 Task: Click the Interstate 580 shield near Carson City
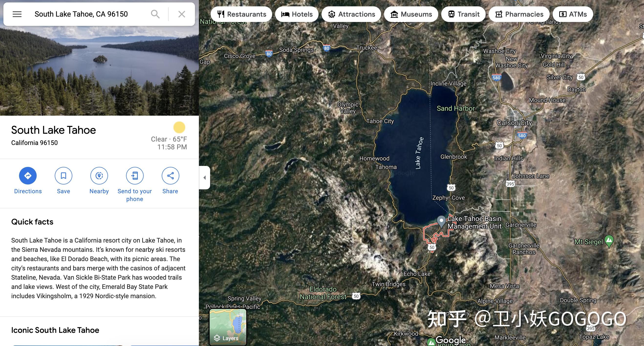tap(522, 136)
